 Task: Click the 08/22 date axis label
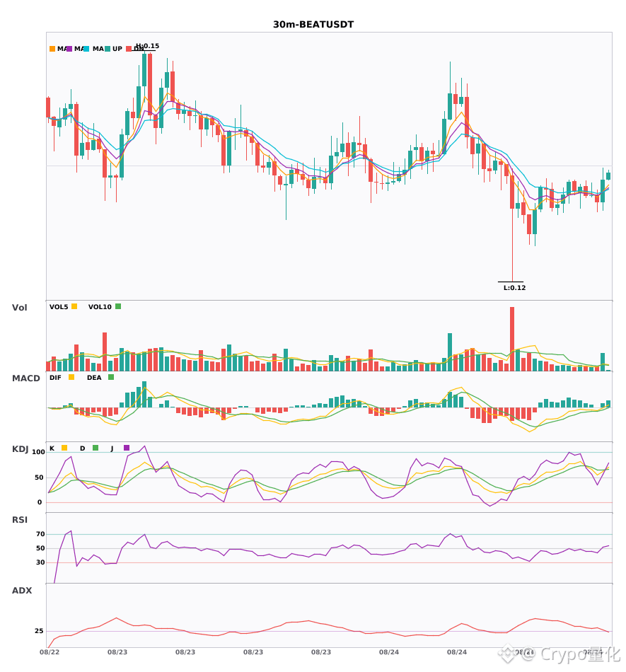coord(50,652)
